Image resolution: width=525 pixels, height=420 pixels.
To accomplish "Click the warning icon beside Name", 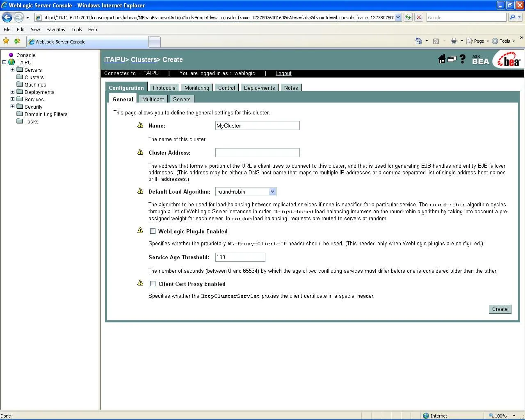I will [x=140, y=125].
